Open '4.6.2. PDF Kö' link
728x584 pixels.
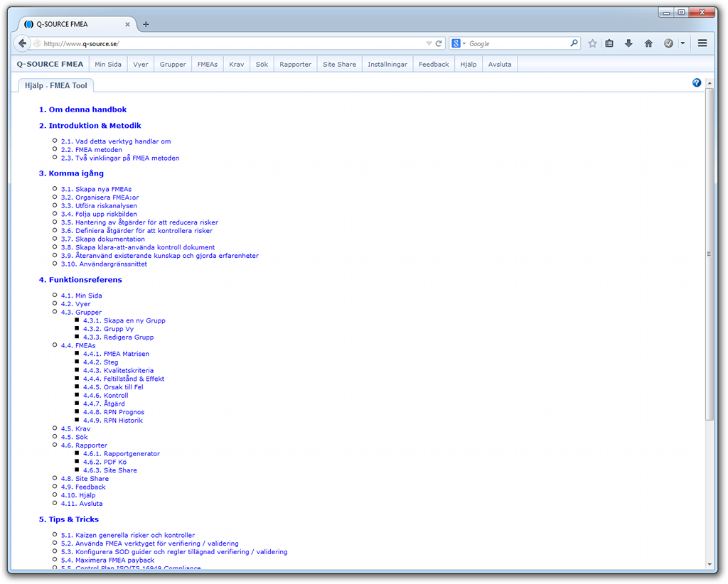(x=105, y=462)
